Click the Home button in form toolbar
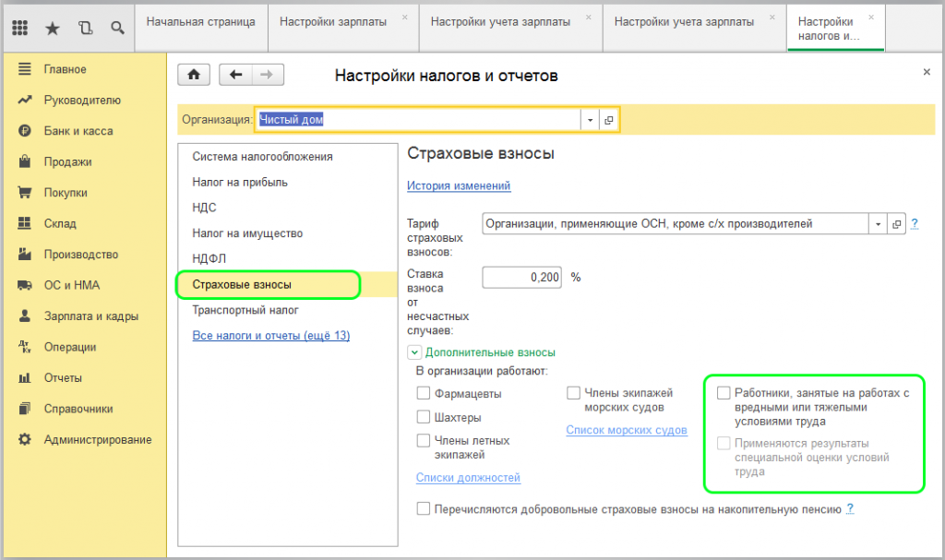 [x=194, y=75]
